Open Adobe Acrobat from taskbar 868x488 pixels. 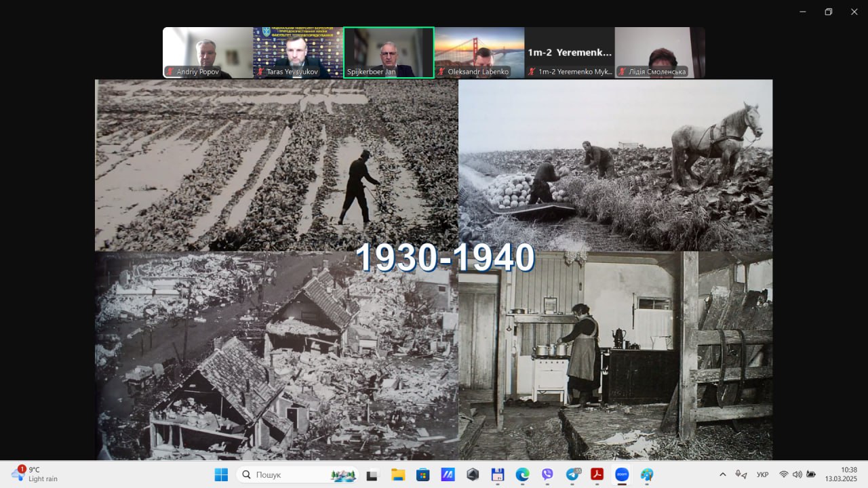597,474
